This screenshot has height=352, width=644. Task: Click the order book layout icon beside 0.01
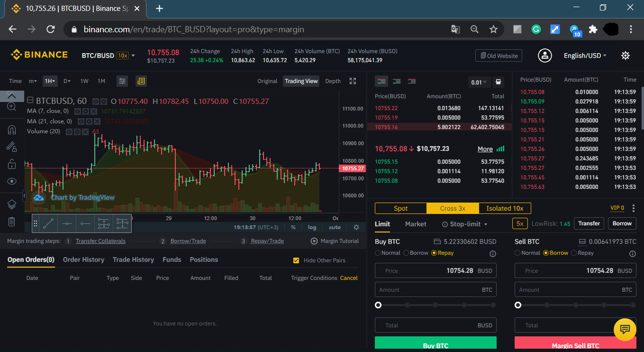(x=498, y=82)
